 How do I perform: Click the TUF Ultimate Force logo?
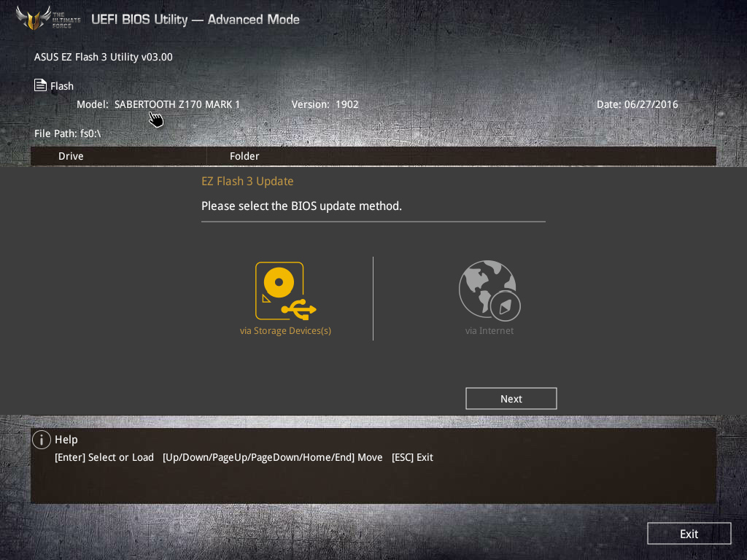47,18
